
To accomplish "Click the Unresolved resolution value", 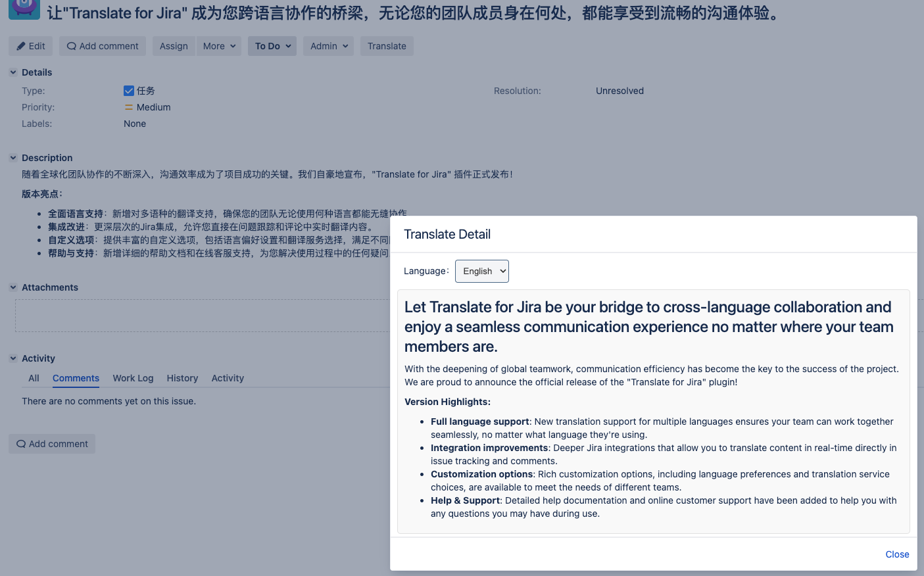I will (x=620, y=91).
